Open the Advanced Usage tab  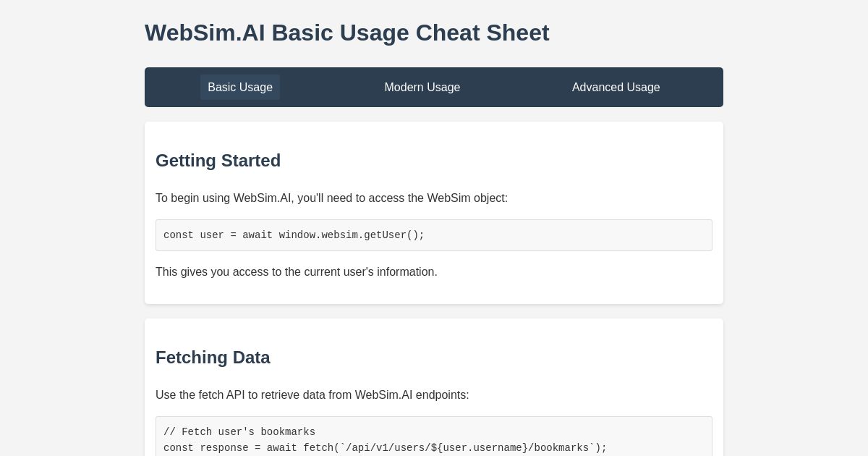tap(616, 88)
